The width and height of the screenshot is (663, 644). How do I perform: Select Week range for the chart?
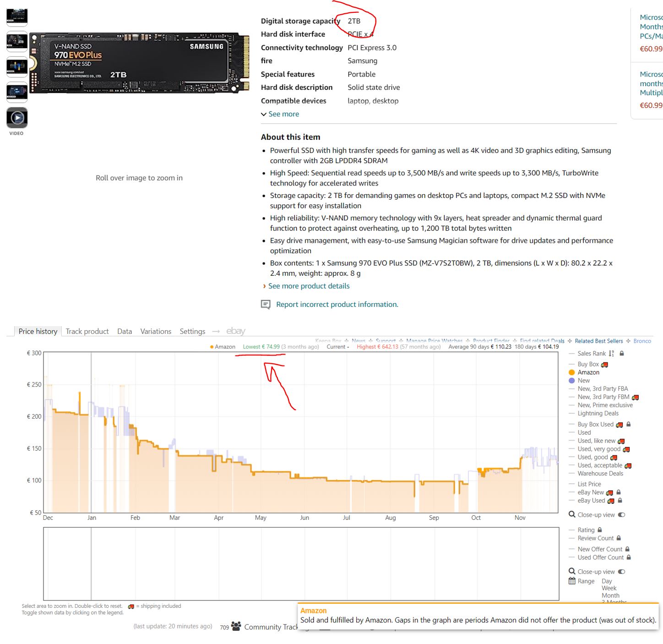click(x=609, y=588)
